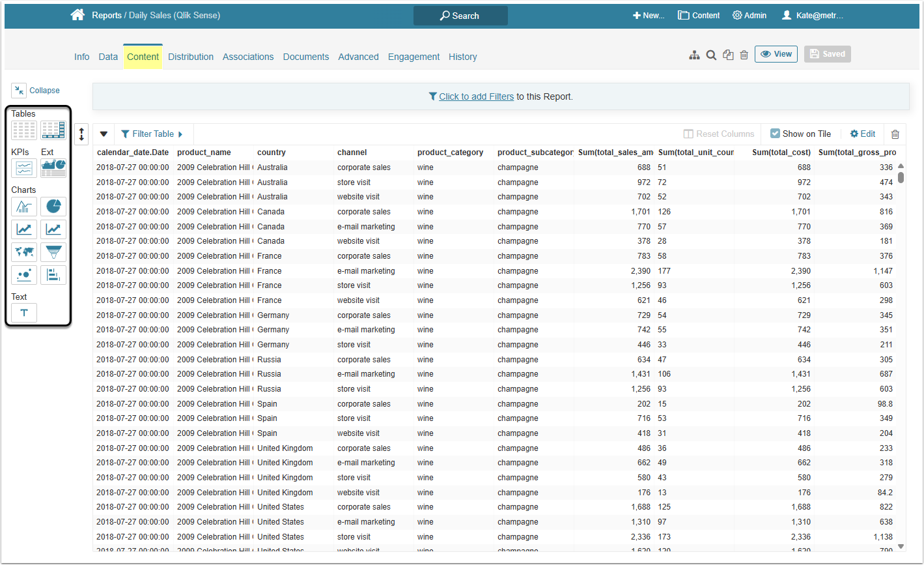924x565 pixels.
Task: Switch to the Distribution tab
Action: (x=191, y=57)
